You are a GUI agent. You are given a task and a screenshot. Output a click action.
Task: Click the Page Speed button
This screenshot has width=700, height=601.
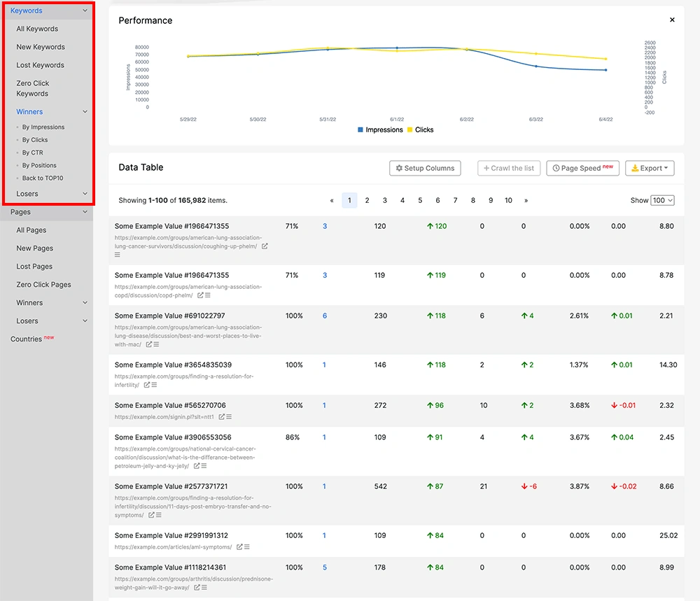(x=582, y=168)
